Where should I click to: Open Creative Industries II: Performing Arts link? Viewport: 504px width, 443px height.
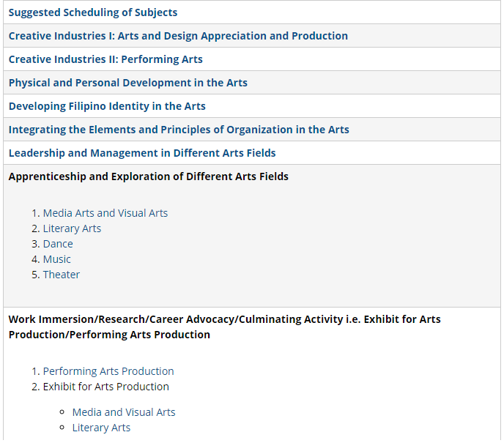pos(105,59)
